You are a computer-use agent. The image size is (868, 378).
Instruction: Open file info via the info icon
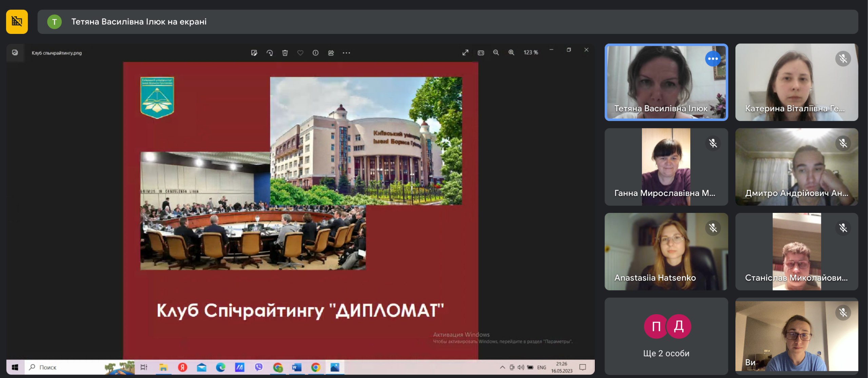(315, 53)
